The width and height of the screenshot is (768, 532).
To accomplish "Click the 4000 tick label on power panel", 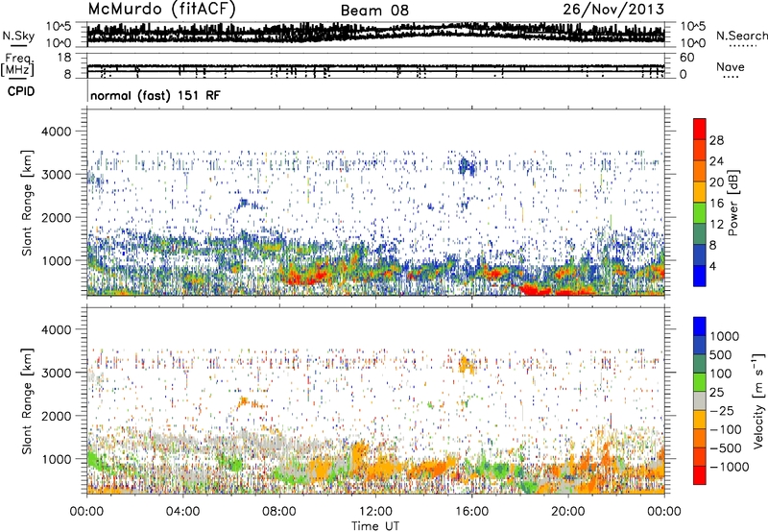I will click(56, 132).
